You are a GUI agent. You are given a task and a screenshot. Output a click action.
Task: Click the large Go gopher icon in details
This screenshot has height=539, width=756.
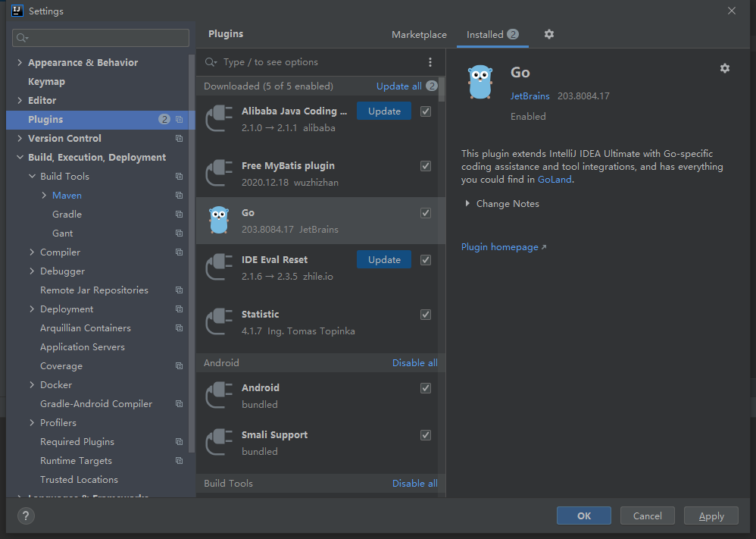click(x=480, y=82)
